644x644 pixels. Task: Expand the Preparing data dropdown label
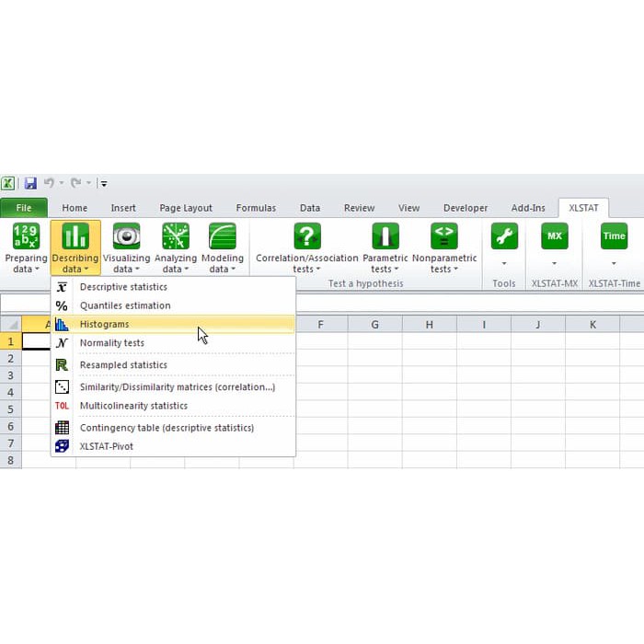click(x=27, y=263)
